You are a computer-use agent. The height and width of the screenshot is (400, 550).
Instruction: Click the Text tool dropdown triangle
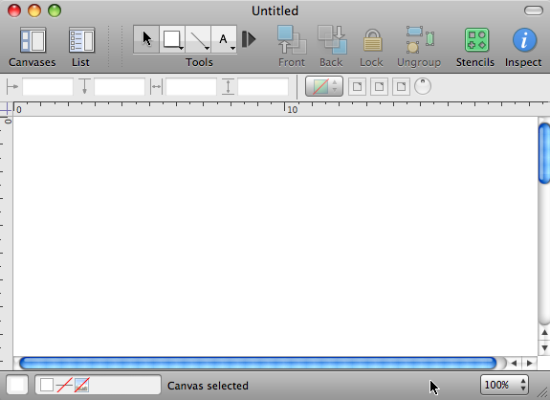coord(233,48)
